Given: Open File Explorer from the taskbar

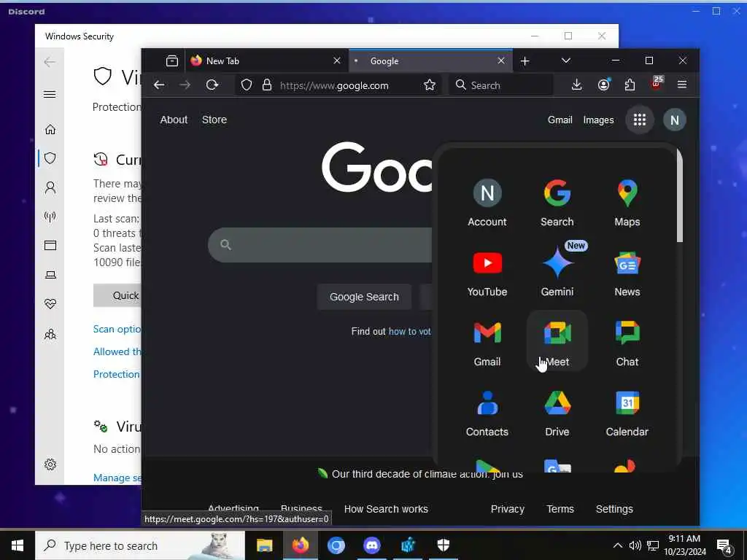Looking at the screenshot, I should [x=264, y=545].
